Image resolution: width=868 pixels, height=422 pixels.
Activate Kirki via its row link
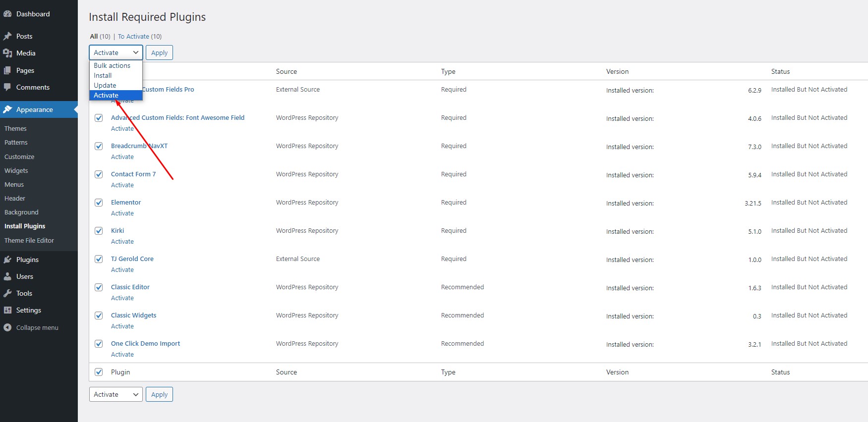(122, 241)
